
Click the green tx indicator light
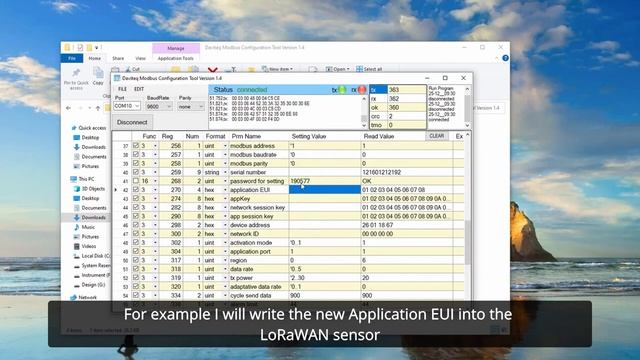pyautogui.click(x=342, y=90)
